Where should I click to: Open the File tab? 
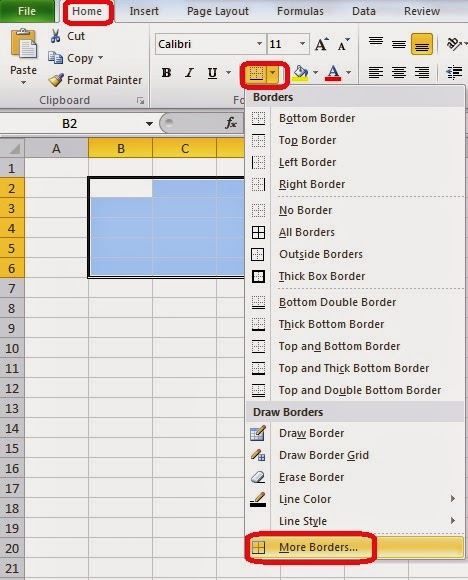click(x=27, y=11)
